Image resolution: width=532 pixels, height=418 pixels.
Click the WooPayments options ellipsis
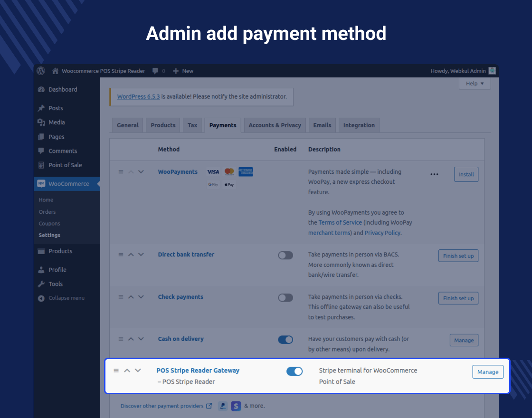pyautogui.click(x=434, y=174)
